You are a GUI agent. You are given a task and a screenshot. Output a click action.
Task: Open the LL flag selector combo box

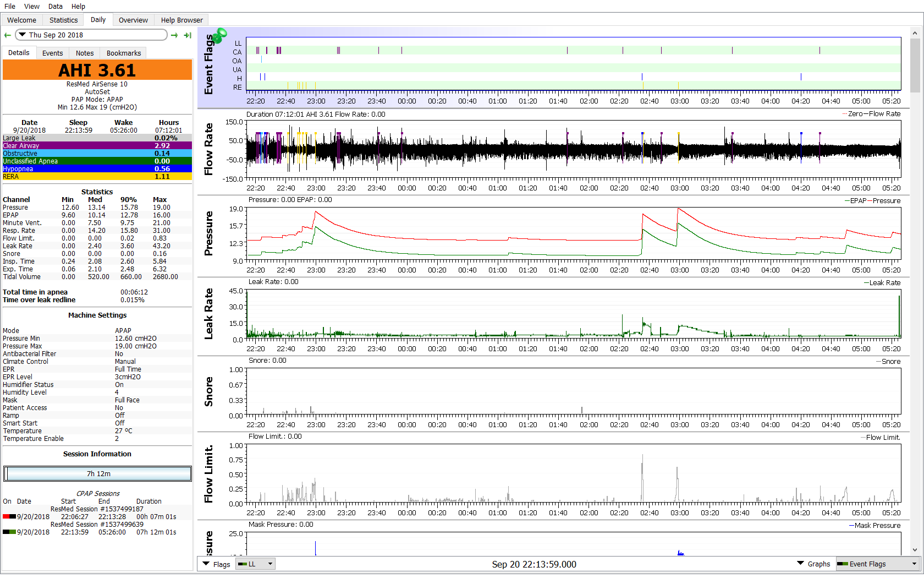click(255, 564)
